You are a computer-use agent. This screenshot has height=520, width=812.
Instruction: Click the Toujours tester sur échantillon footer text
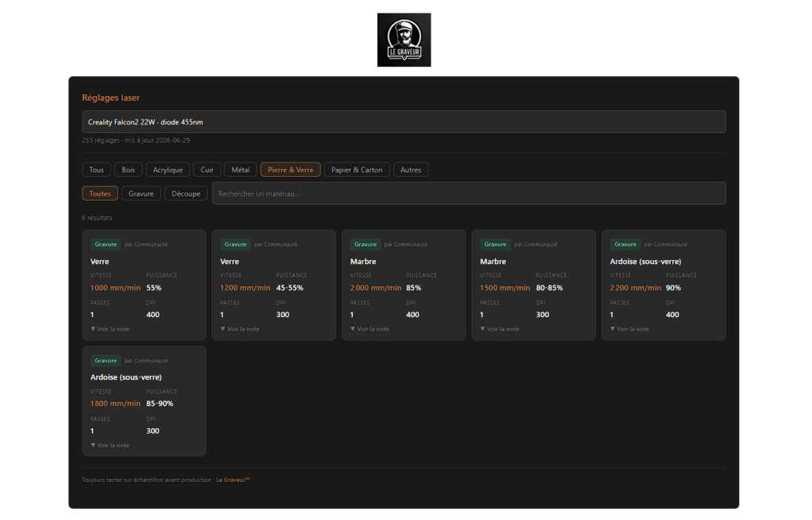pyautogui.click(x=147, y=480)
